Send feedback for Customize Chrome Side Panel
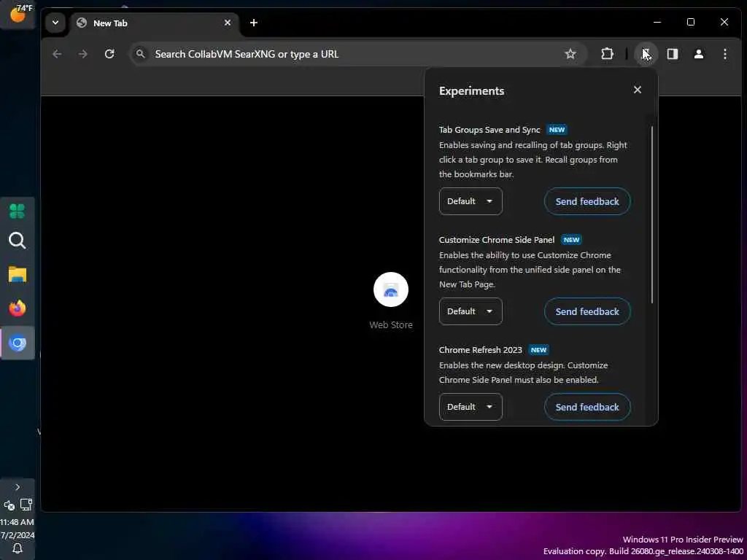The height and width of the screenshot is (560, 747). tap(587, 311)
